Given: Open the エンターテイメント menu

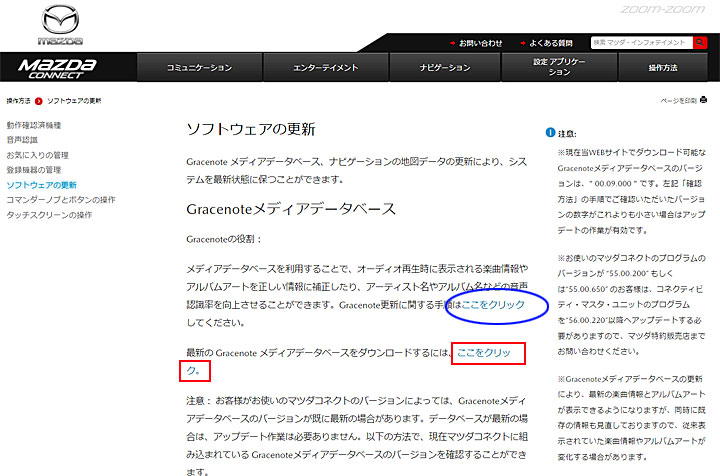Looking at the screenshot, I should pos(326,67).
